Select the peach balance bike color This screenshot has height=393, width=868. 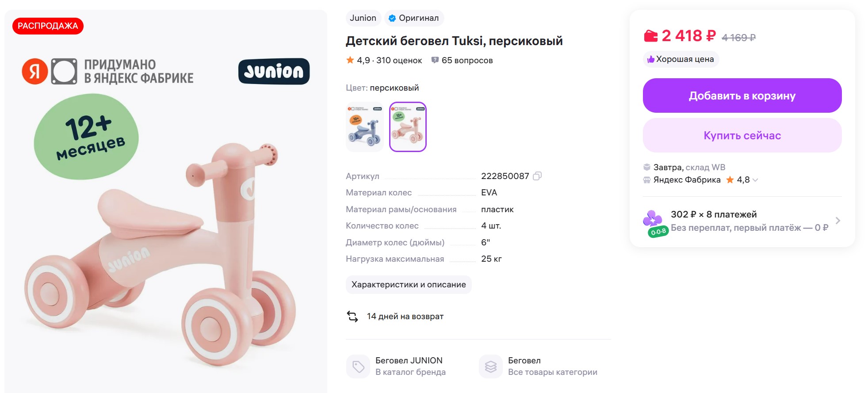[x=408, y=127]
